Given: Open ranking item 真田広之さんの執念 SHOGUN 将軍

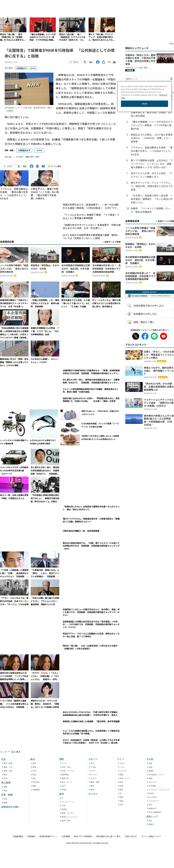Looking at the screenshot, I should tap(152, 138).
